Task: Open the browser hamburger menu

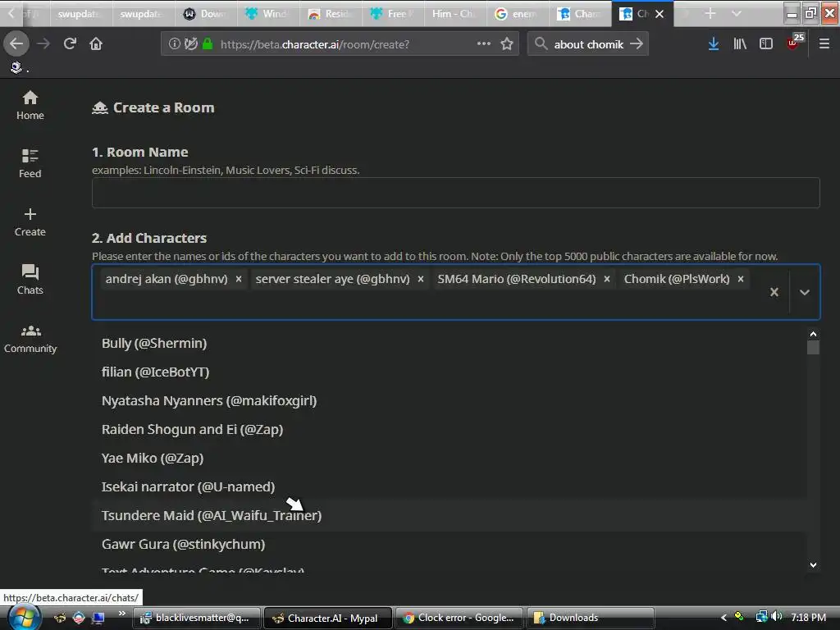Action: click(824, 44)
